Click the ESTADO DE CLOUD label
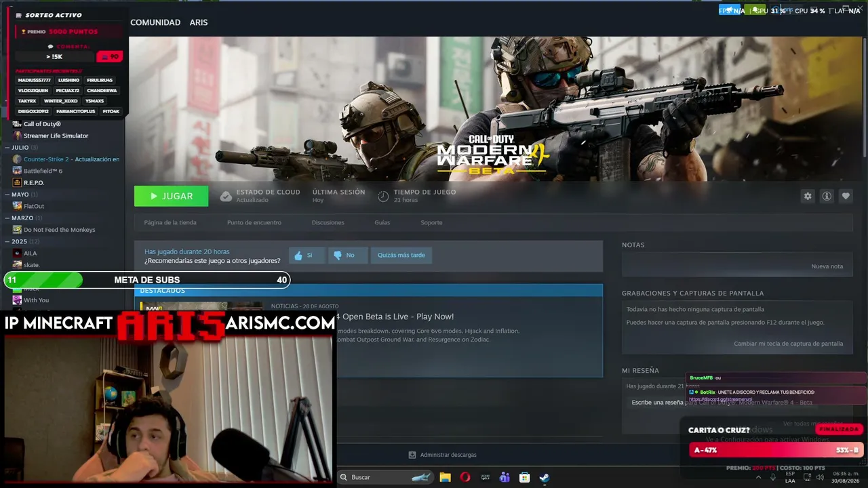This screenshot has height=488, width=868. pyautogui.click(x=268, y=192)
